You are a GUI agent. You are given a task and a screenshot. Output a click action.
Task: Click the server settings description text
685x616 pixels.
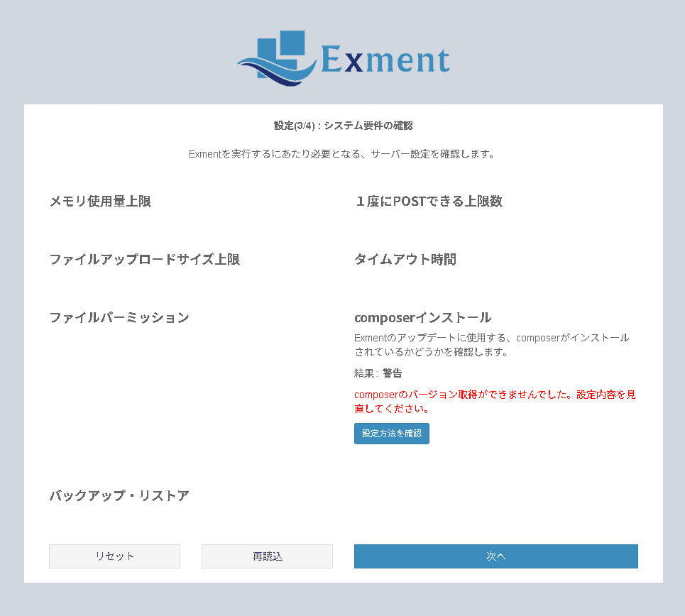click(x=343, y=154)
